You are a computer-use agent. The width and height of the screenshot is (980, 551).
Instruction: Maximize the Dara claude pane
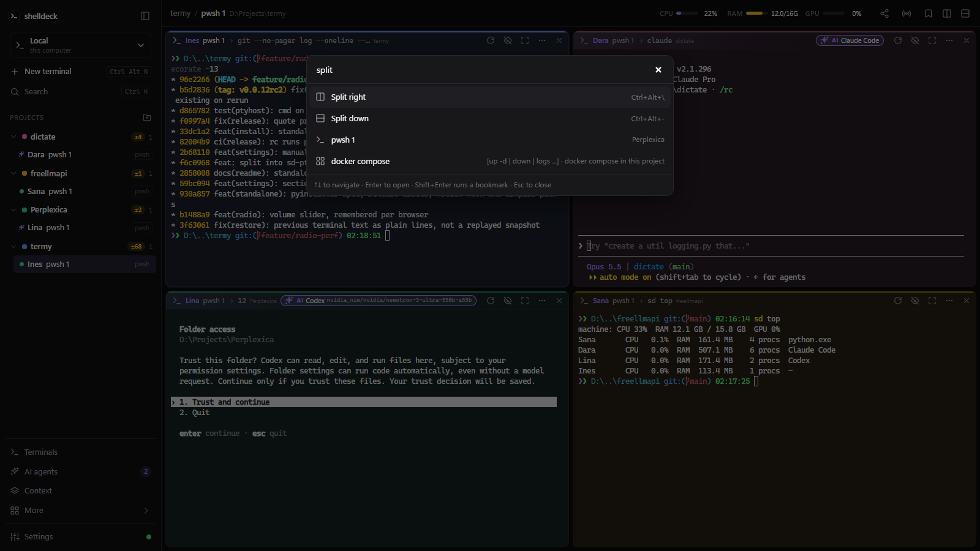click(x=932, y=40)
